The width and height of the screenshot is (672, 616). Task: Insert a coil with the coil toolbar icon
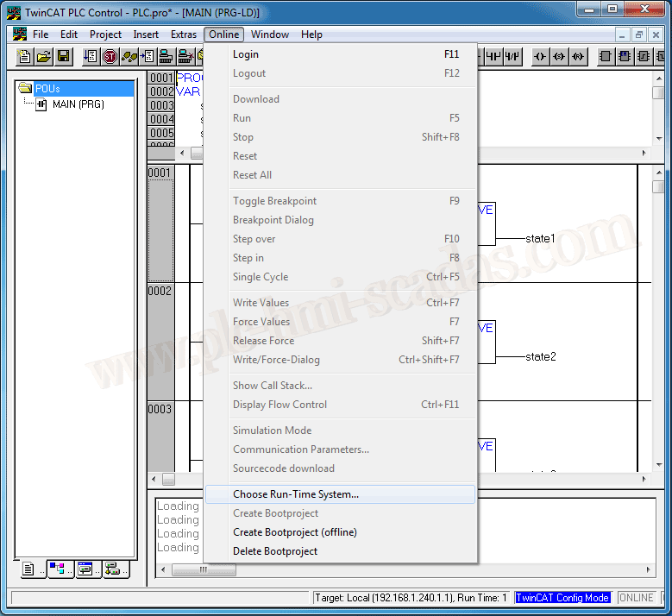540,57
